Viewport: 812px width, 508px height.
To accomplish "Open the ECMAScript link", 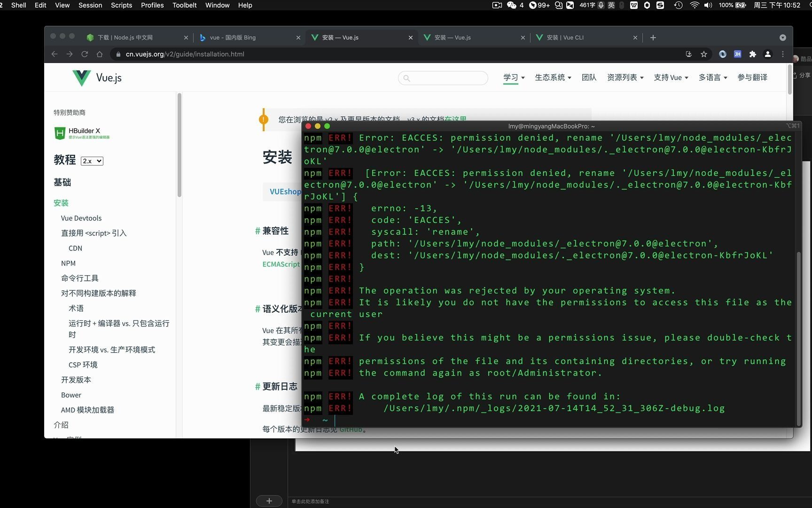I will tap(281, 264).
